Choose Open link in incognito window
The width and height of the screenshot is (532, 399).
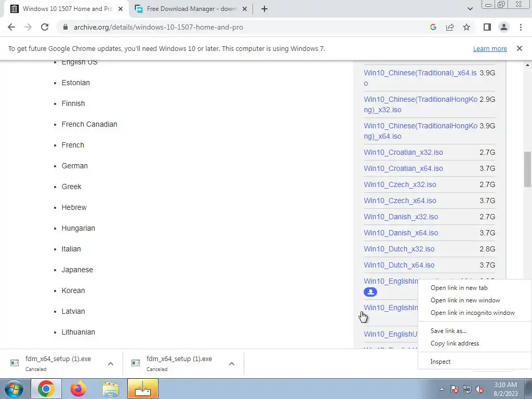pos(473,313)
